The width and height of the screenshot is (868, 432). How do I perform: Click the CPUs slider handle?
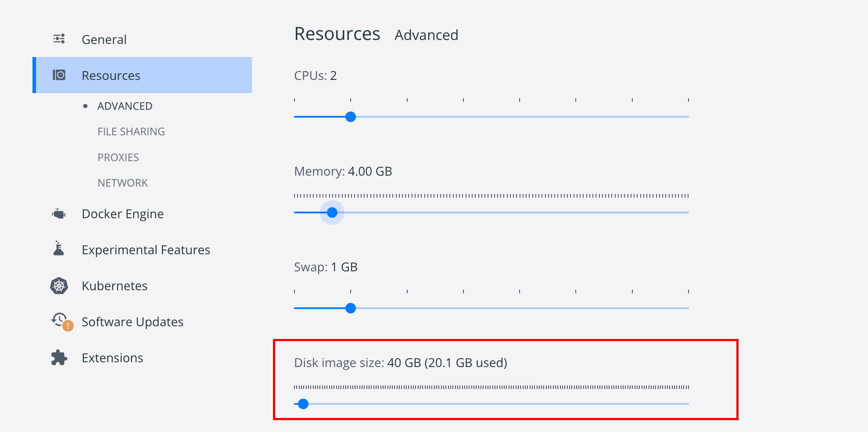[x=351, y=117]
